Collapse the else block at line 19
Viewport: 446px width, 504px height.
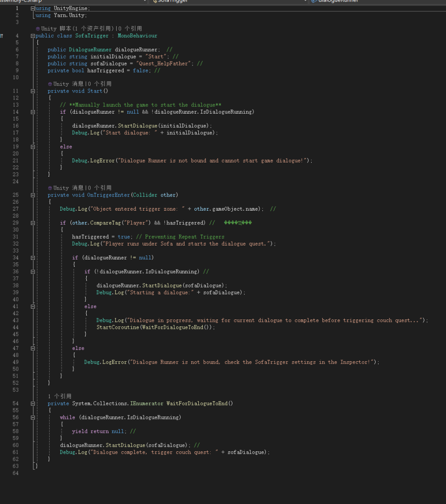[x=33, y=147]
